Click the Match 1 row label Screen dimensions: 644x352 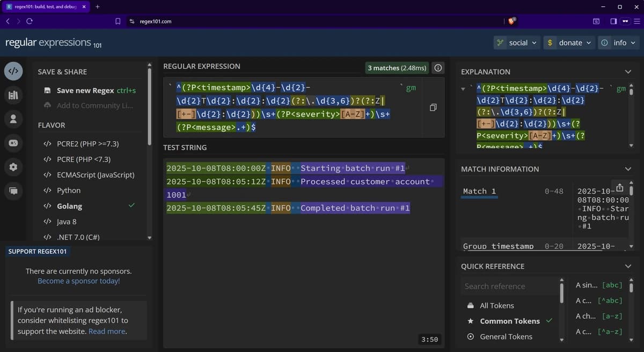[x=479, y=191]
